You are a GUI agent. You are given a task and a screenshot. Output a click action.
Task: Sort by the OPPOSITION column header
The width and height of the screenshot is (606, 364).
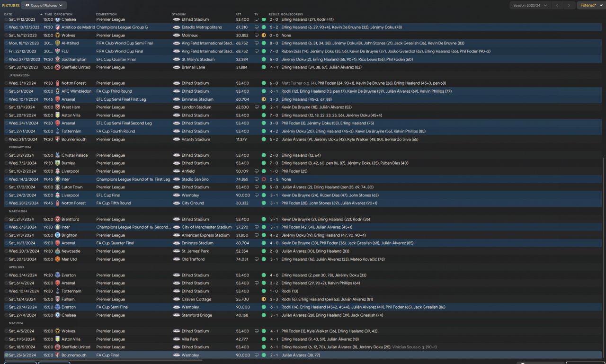(x=63, y=14)
